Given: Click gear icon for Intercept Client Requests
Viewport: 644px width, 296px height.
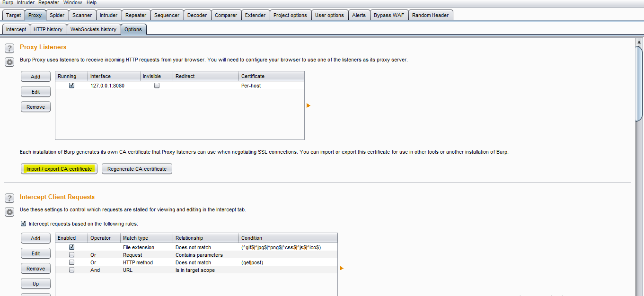Looking at the screenshot, I should pyautogui.click(x=9, y=212).
